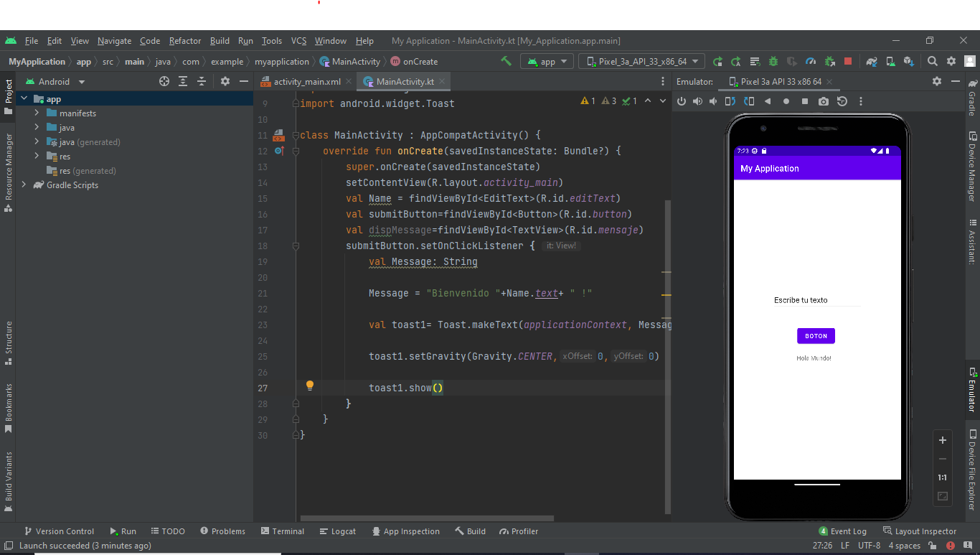Switch to the activity_main.xml tab

[304, 81]
